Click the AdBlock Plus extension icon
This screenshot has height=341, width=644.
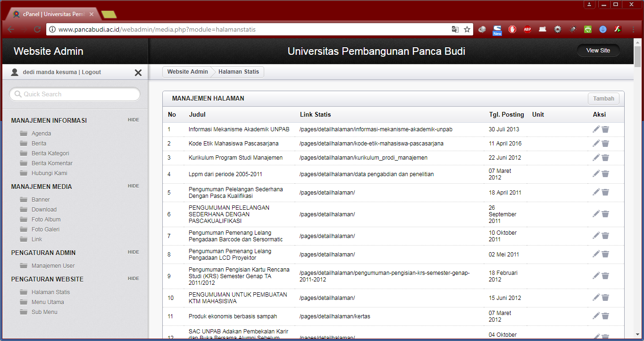point(527,29)
